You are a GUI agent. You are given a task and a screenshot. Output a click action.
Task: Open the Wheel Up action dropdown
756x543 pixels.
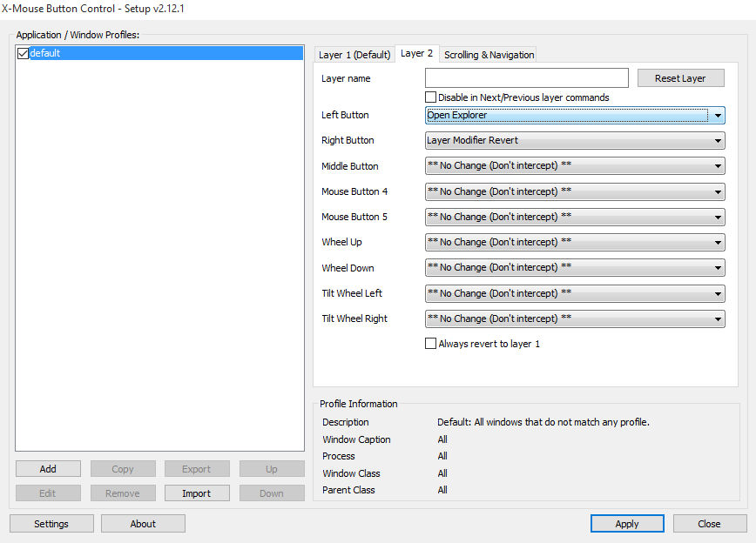[x=575, y=243]
